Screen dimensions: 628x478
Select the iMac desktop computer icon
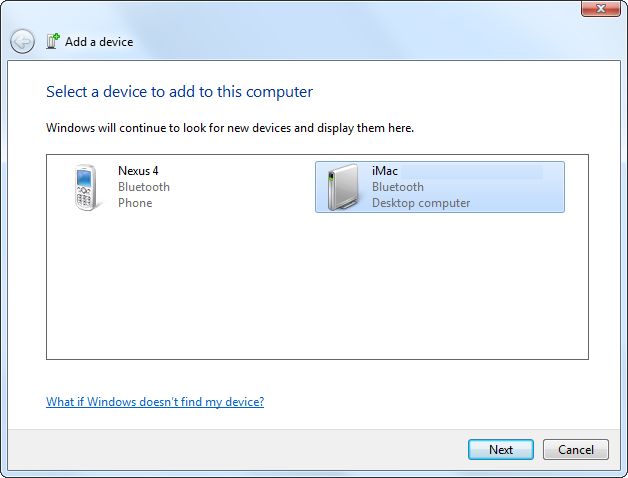[343, 187]
